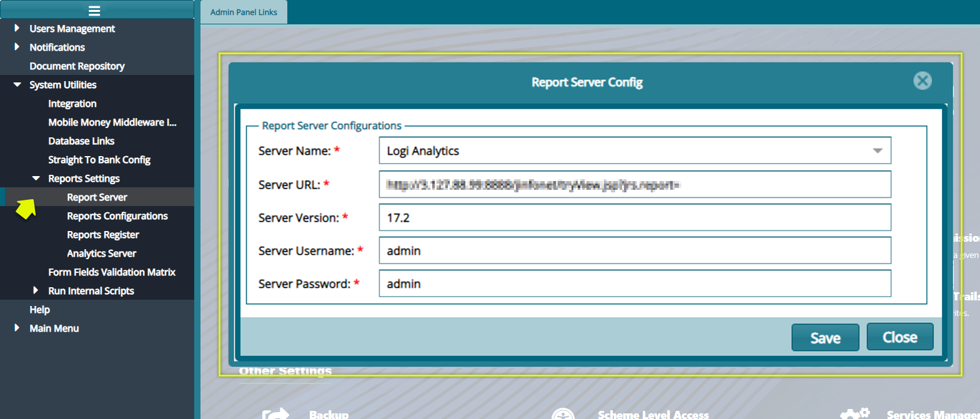Select Analytics Server in sidebar
The width and height of the screenshot is (980, 419).
click(x=101, y=254)
